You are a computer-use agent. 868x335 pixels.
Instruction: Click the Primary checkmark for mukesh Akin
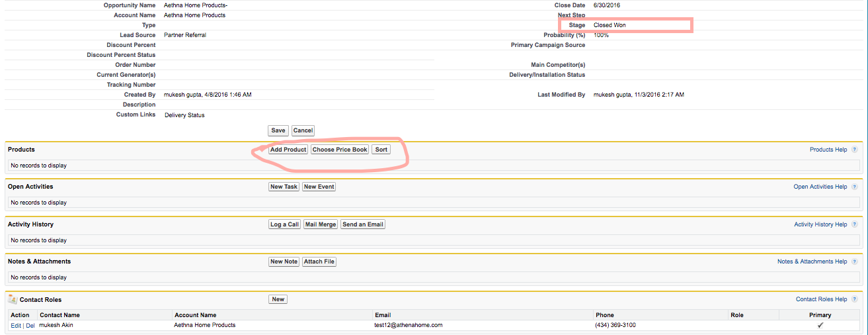pyautogui.click(x=820, y=325)
